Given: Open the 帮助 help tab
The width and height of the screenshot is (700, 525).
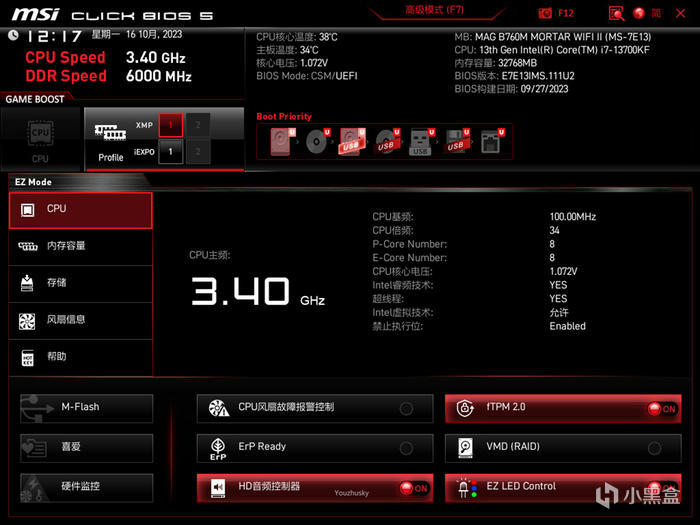Looking at the screenshot, I should click(x=80, y=358).
